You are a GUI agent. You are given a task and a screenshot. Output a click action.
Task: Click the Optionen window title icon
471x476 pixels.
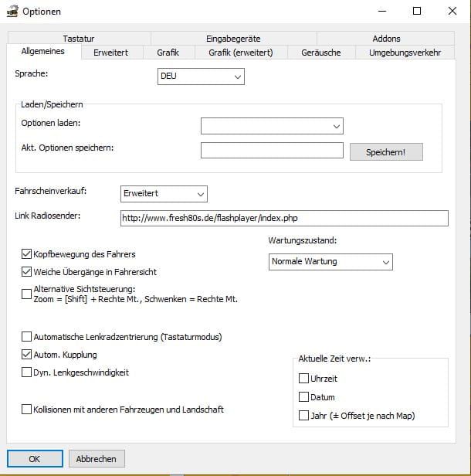12,12
